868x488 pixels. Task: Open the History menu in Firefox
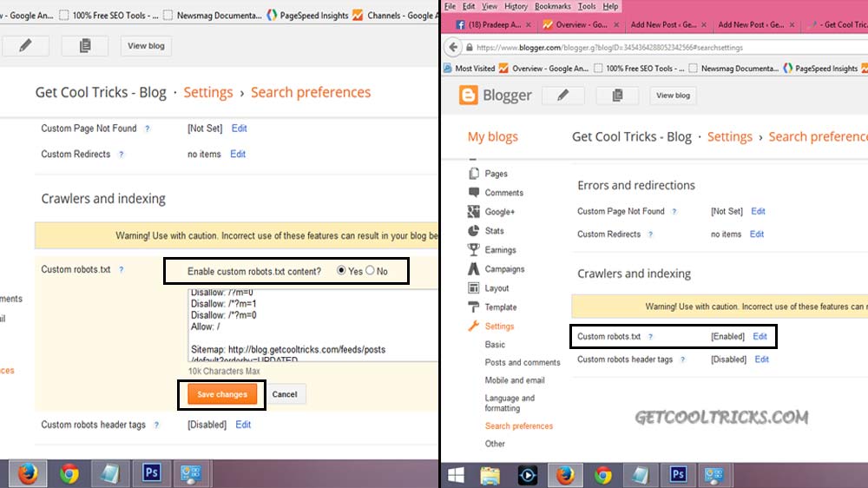tap(516, 6)
